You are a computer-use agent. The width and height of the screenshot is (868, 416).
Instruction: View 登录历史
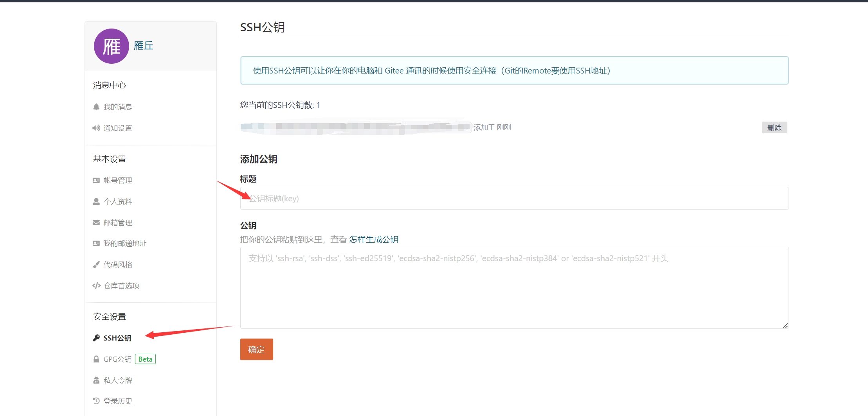coord(118,401)
